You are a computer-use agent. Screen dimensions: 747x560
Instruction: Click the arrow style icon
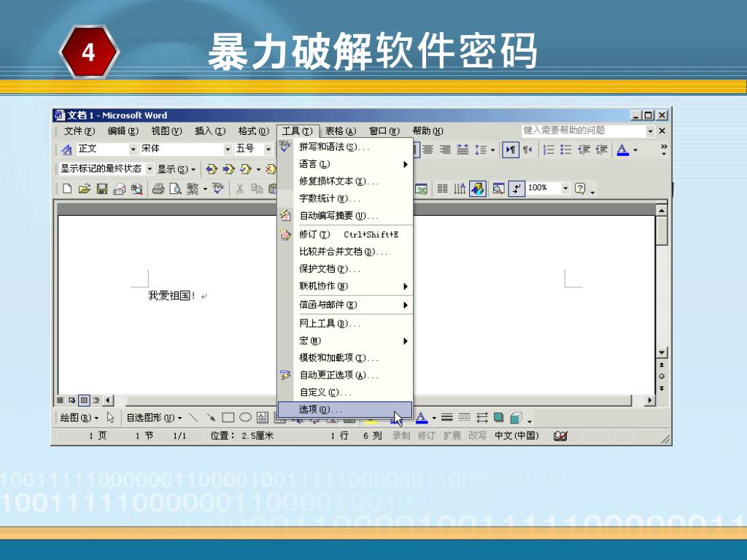click(x=481, y=418)
